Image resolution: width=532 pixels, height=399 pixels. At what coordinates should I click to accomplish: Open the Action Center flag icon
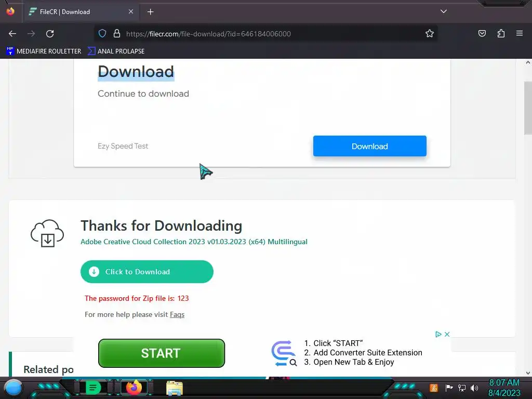click(449, 388)
